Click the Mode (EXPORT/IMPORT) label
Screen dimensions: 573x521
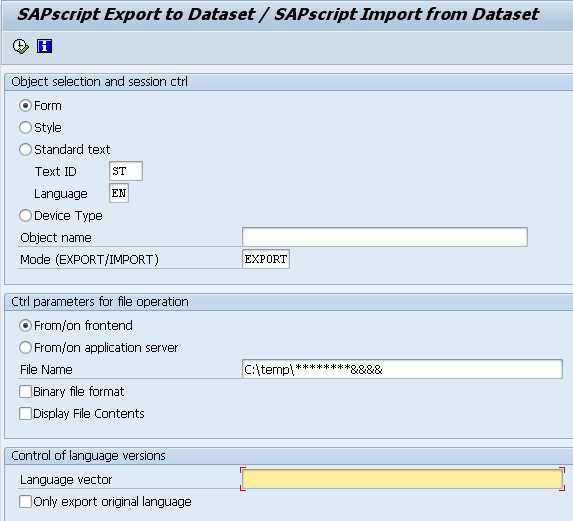tap(90, 260)
